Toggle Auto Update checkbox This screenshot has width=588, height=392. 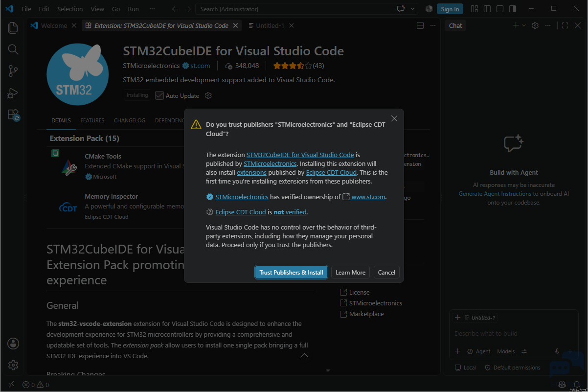[159, 95]
